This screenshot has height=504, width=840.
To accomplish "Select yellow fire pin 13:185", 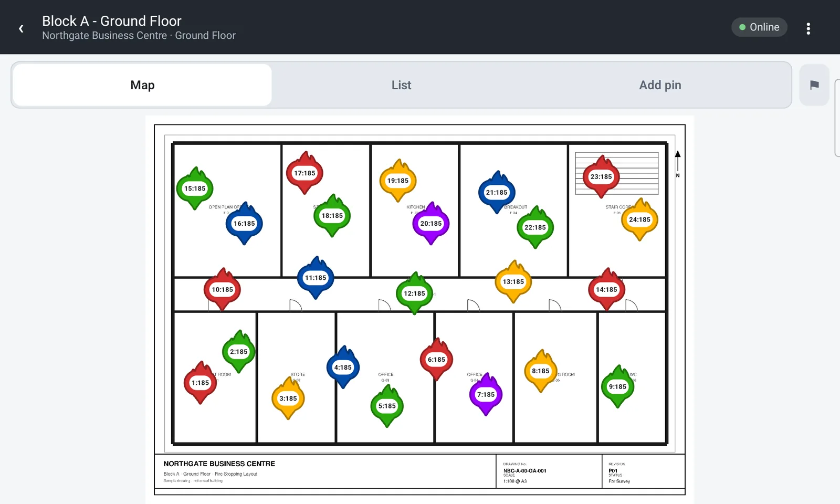I will coord(513,282).
